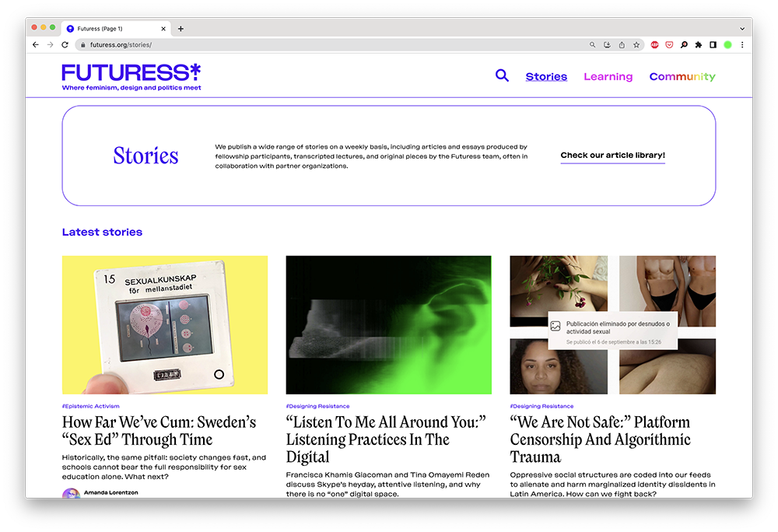The width and height of the screenshot is (778, 532).
Task: Open the Sweden's Sex Ed article title
Action: point(159,430)
